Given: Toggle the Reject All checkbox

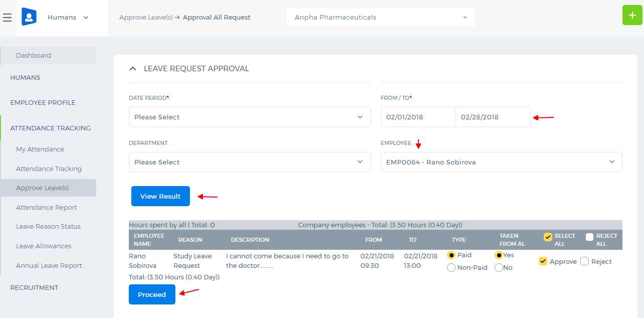Looking at the screenshot, I should (x=589, y=237).
